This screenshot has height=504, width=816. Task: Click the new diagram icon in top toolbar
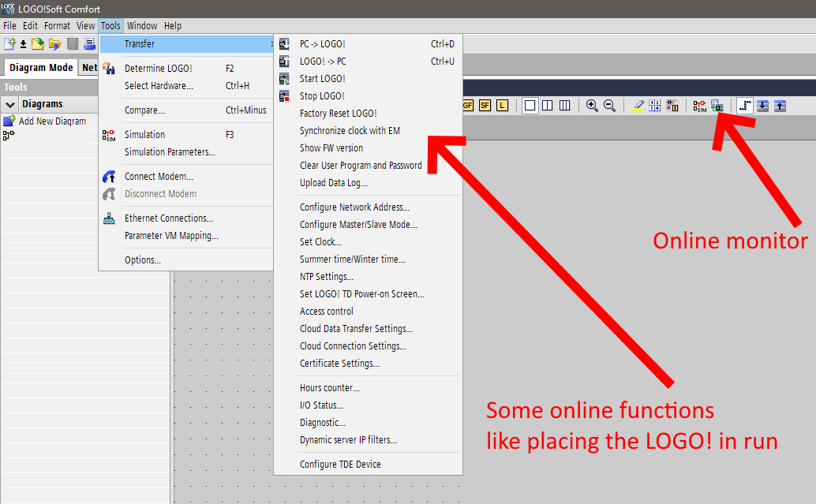(x=9, y=44)
